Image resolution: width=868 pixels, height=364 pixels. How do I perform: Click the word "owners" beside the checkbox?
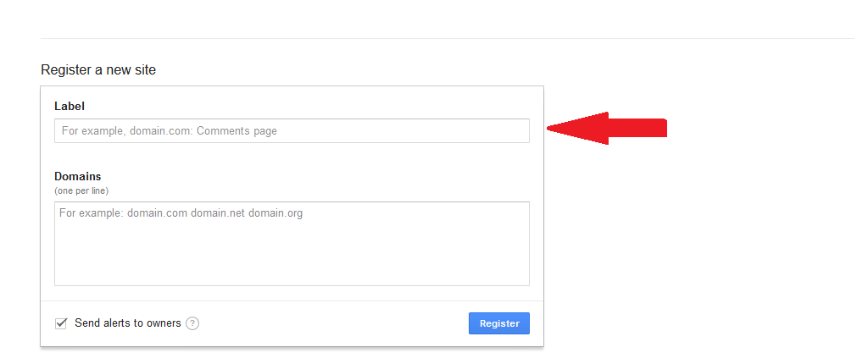tap(163, 323)
